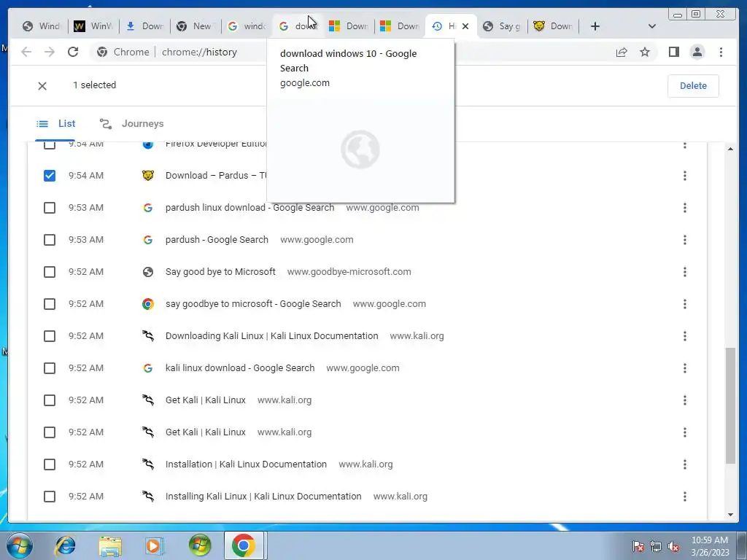Open Downloading Kali Linux Documentation link

coord(271,336)
